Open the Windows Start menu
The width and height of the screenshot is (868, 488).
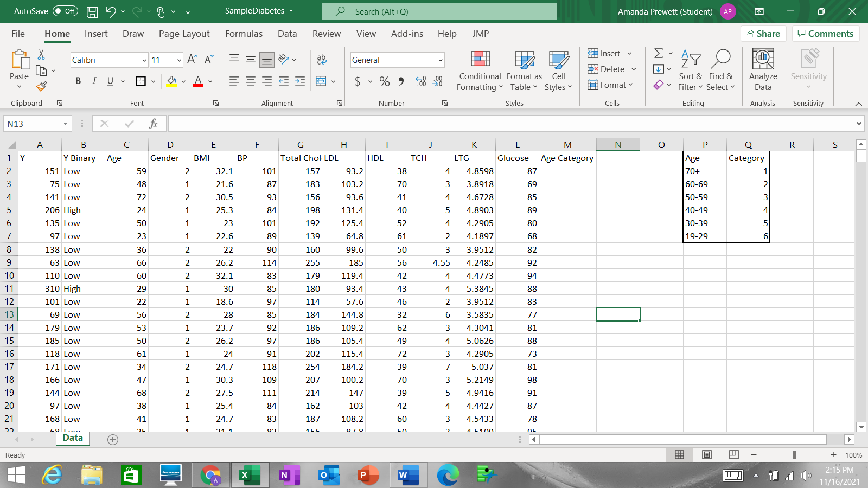click(16, 476)
